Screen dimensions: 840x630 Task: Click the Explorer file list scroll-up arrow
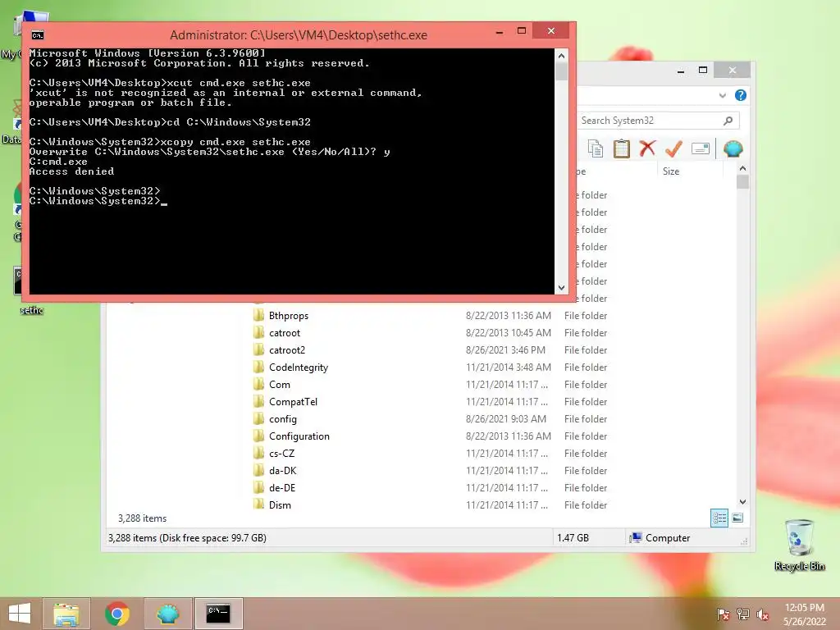[742, 168]
